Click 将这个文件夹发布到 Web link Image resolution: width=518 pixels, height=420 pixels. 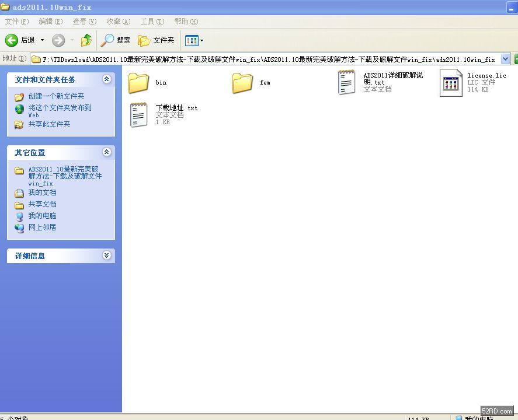pyautogui.click(x=60, y=111)
